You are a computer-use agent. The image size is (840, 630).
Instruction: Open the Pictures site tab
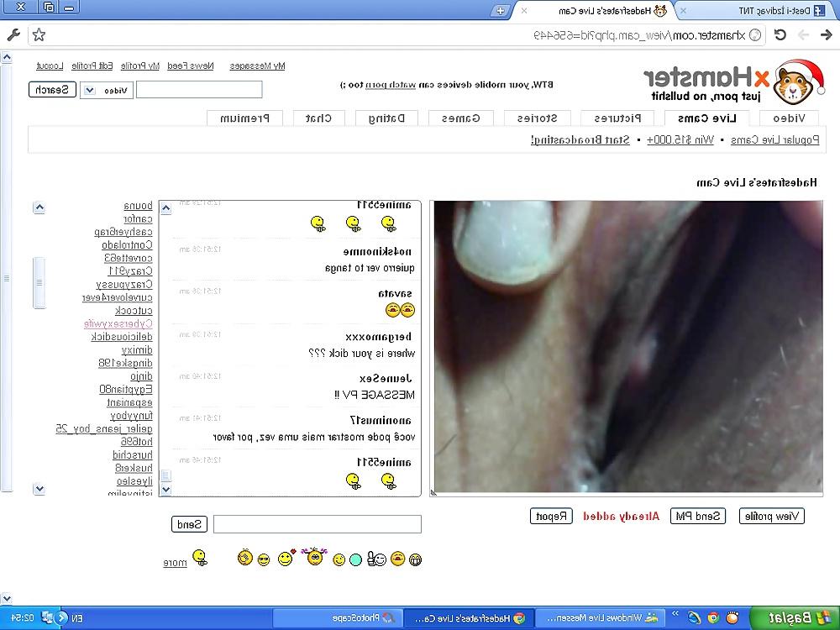(617, 118)
